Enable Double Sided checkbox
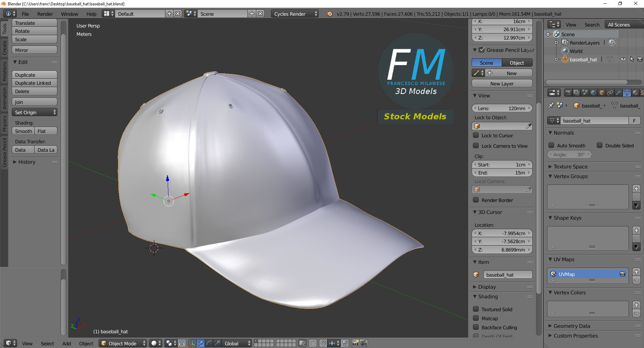 click(599, 145)
